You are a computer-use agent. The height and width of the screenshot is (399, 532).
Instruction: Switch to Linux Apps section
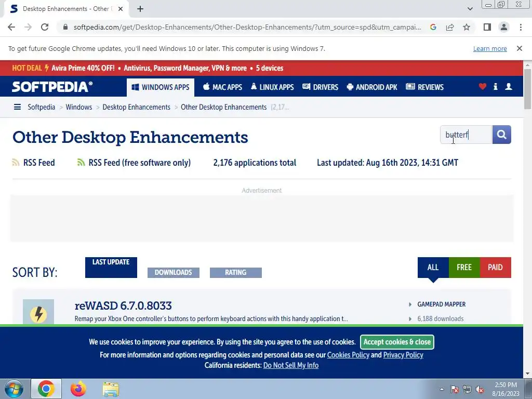pyautogui.click(x=272, y=87)
